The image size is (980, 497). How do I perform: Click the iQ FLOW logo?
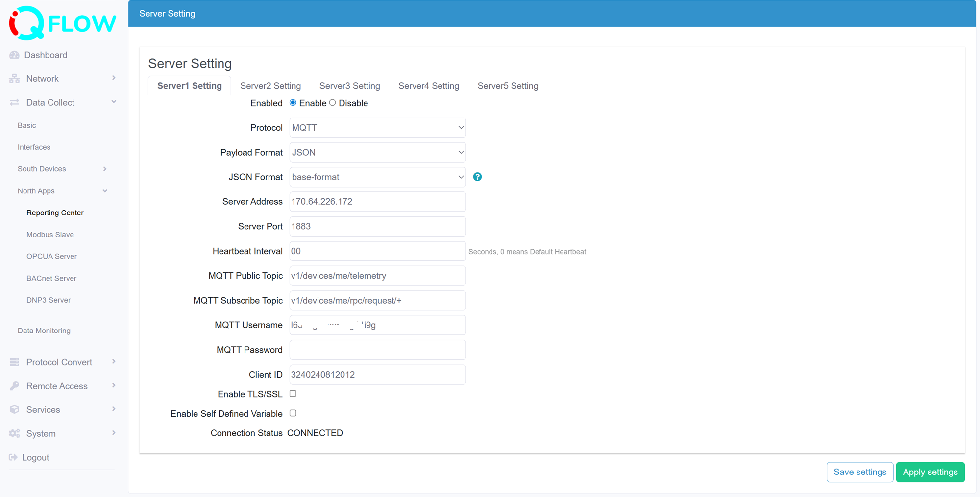pos(61,22)
